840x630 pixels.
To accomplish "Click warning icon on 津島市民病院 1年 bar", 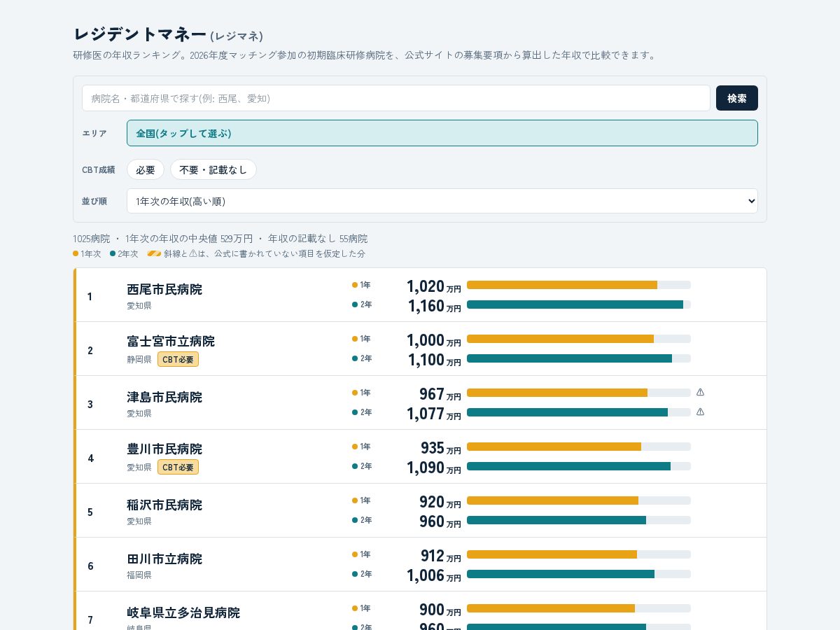I will [700, 392].
